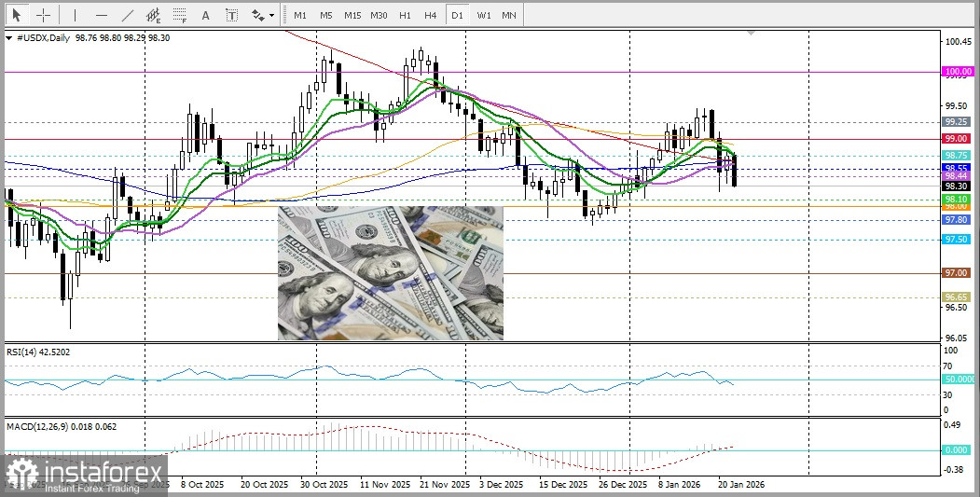Switch to MN monthly timeframe
The height and width of the screenshot is (497, 980).
pos(509,15)
